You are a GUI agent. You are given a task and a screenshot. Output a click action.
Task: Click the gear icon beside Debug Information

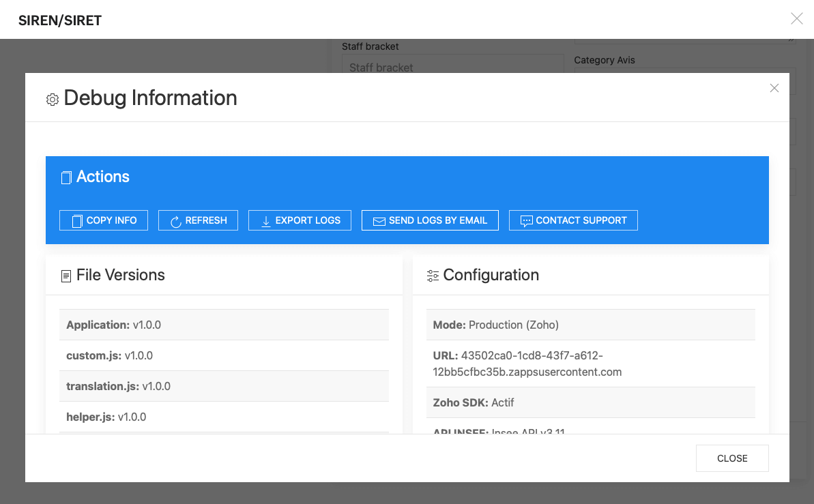53,99
